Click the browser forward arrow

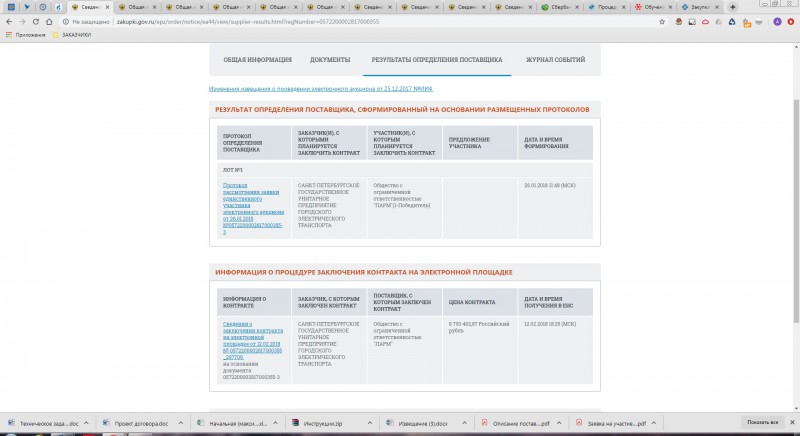(22, 22)
